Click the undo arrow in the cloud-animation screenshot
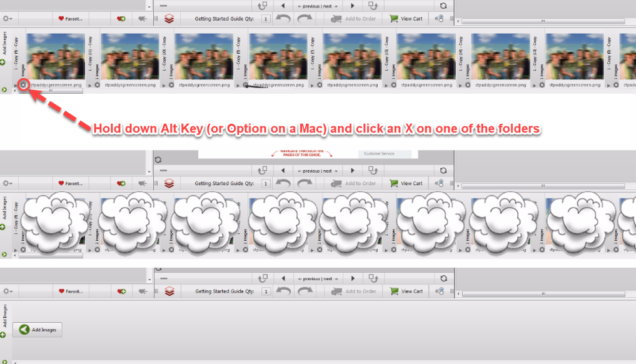Image resolution: width=636 pixels, height=364 pixels. pos(283,183)
